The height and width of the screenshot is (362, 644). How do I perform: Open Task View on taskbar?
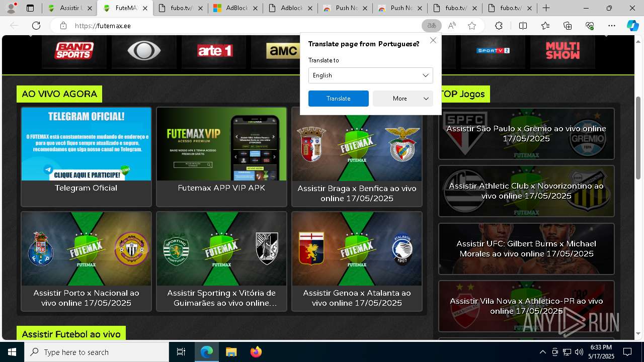pos(181,352)
